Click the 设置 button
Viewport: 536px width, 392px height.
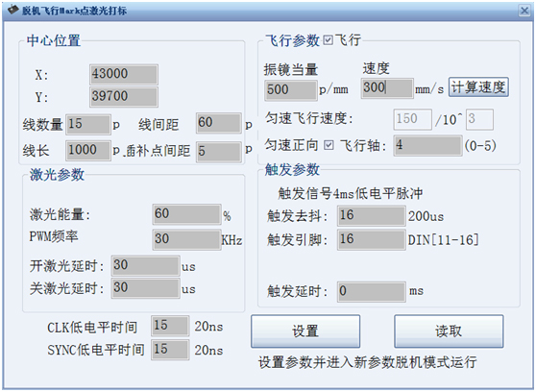[305, 331]
